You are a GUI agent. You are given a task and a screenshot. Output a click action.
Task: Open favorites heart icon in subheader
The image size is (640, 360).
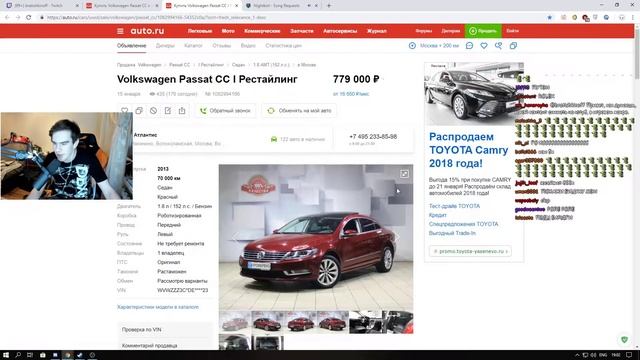(484, 46)
